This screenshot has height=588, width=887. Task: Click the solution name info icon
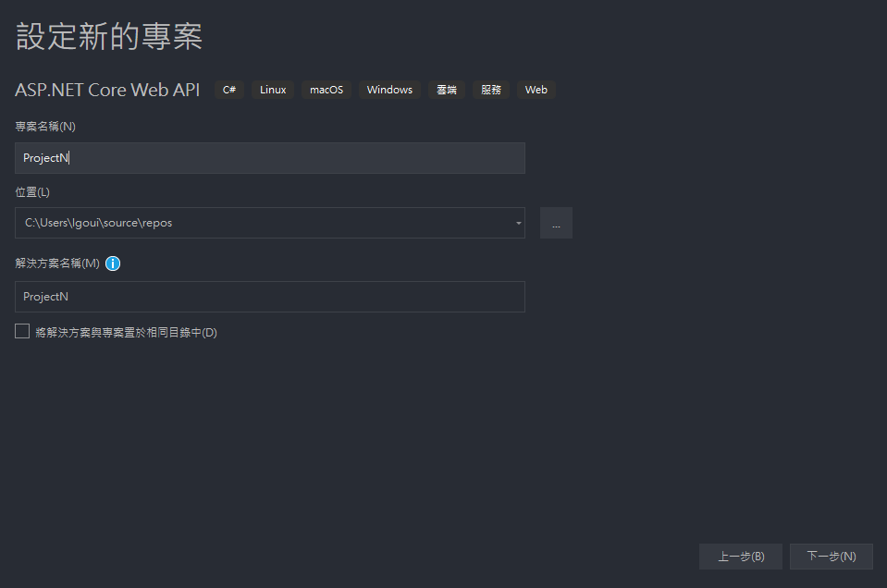[x=113, y=263]
